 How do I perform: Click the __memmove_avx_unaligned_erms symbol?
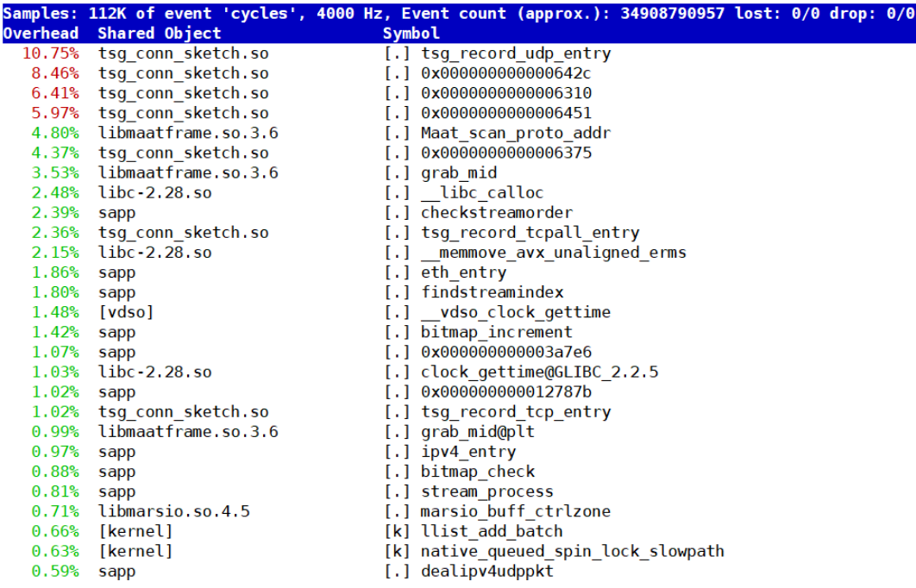553,253
